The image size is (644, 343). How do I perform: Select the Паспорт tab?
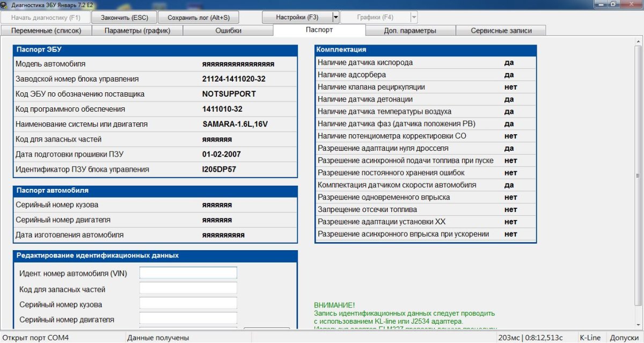coord(319,30)
